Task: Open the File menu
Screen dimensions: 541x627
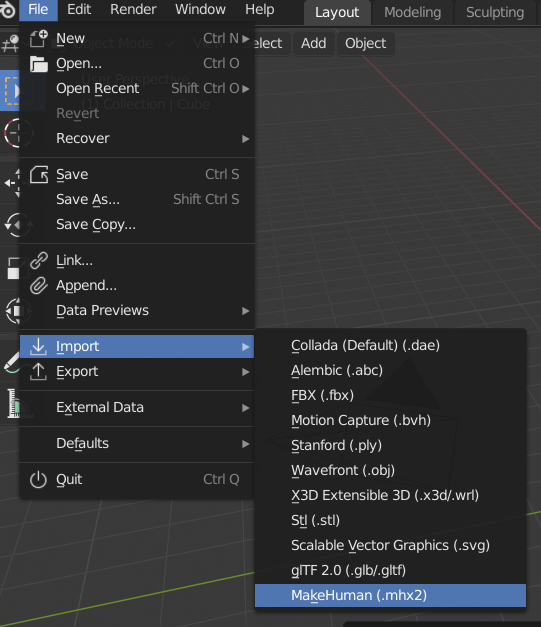Action: (x=38, y=10)
